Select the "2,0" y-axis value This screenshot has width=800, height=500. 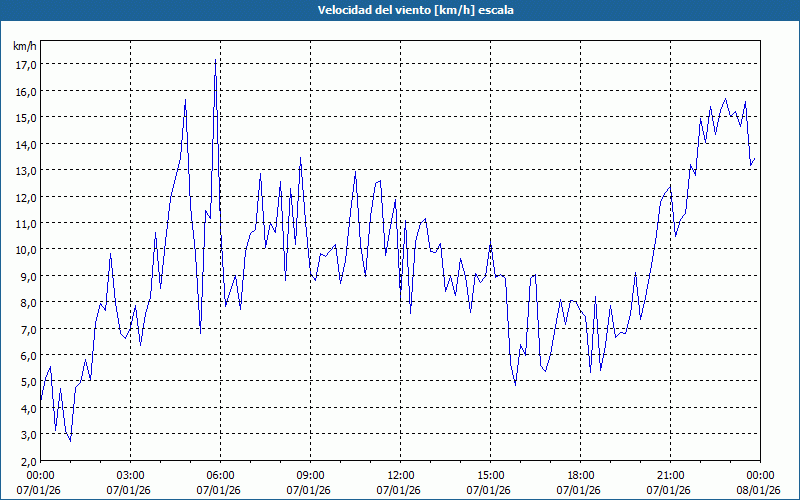point(29,462)
